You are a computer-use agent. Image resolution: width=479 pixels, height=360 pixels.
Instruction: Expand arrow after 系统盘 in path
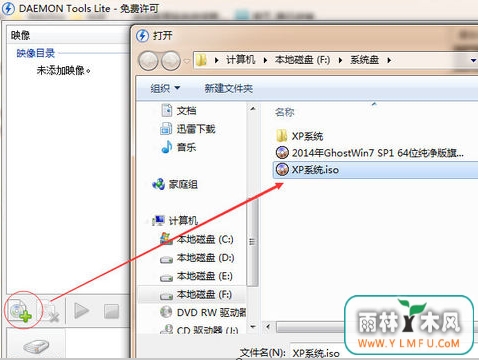click(389, 60)
